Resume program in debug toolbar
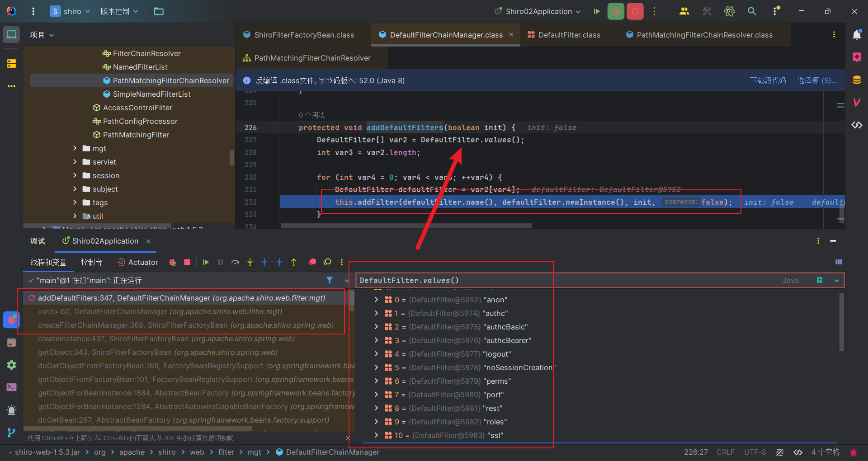This screenshot has width=868, height=461. 206,262
